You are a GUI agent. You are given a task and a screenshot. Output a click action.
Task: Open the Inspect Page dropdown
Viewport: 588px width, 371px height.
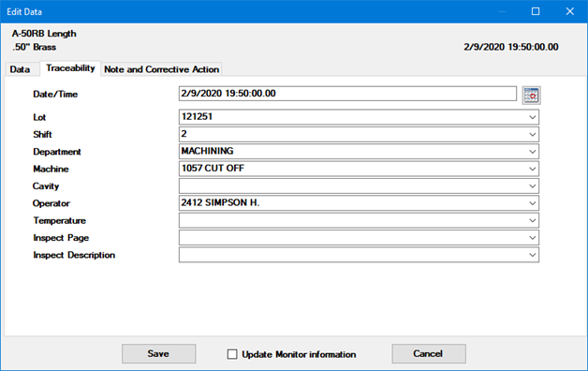(532, 238)
